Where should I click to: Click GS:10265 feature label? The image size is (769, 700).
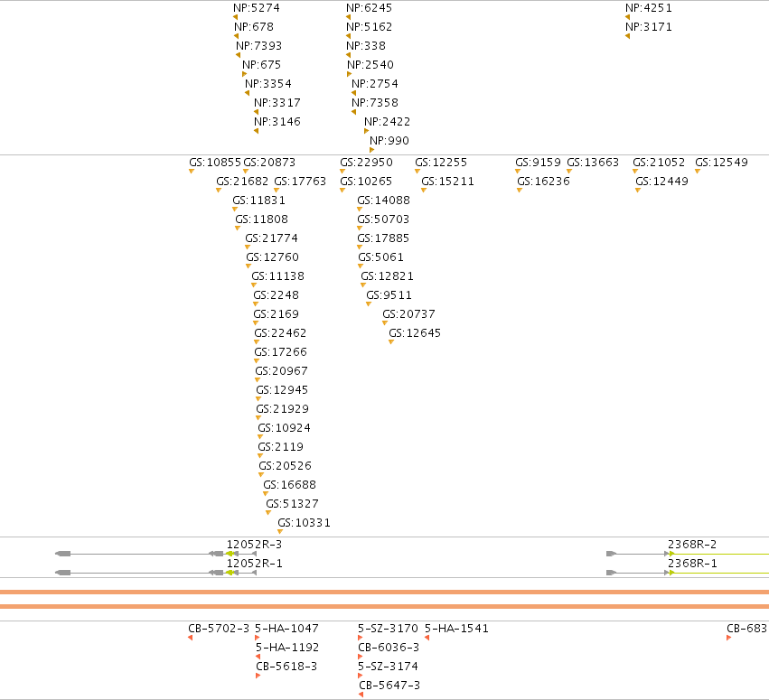(366, 182)
